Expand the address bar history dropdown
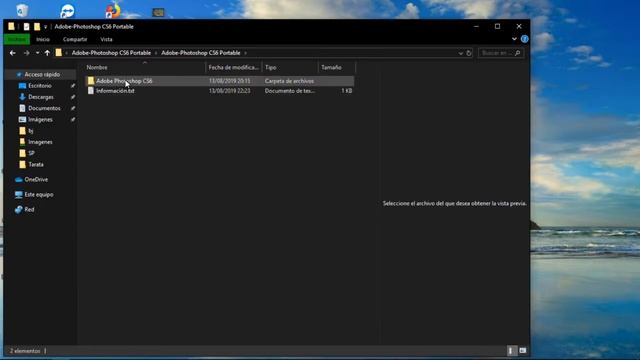The width and height of the screenshot is (640, 360). pyautogui.click(x=460, y=53)
